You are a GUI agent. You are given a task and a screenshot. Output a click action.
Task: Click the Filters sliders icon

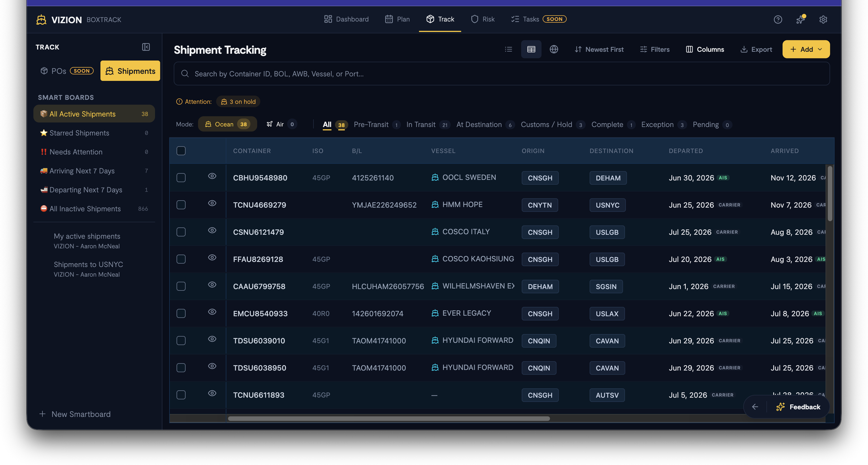coord(643,49)
